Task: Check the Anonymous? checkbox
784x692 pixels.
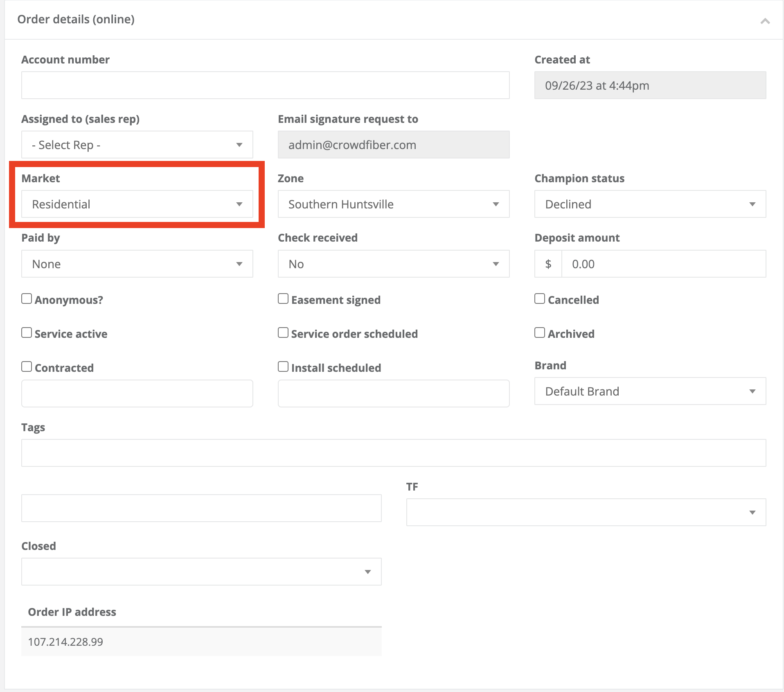Action: pos(27,299)
